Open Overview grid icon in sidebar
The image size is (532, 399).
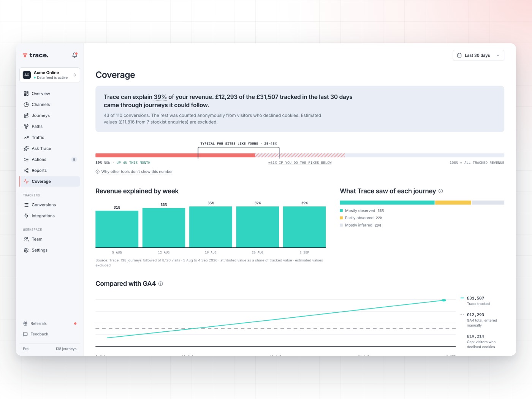[26, 93]
